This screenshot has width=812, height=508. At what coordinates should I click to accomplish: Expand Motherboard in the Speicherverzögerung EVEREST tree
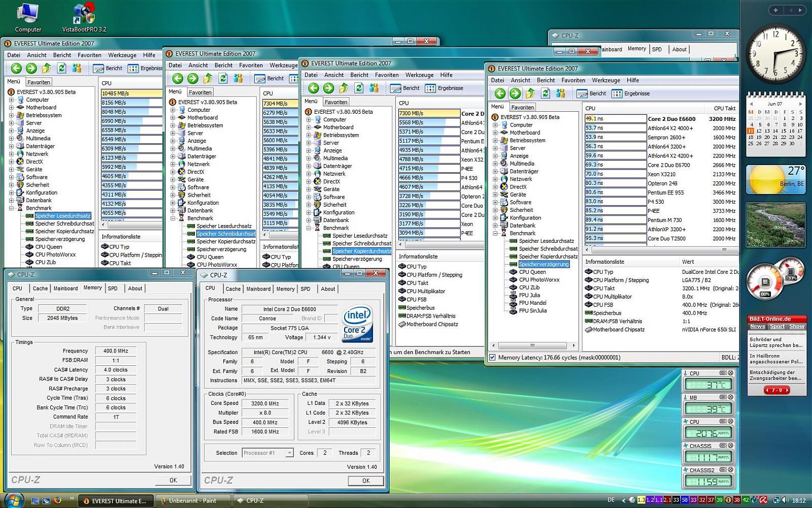pos(495,133)
